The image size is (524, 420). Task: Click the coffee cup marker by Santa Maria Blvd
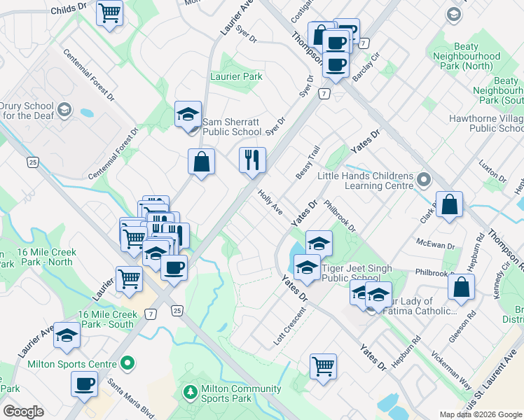(85, 385)
